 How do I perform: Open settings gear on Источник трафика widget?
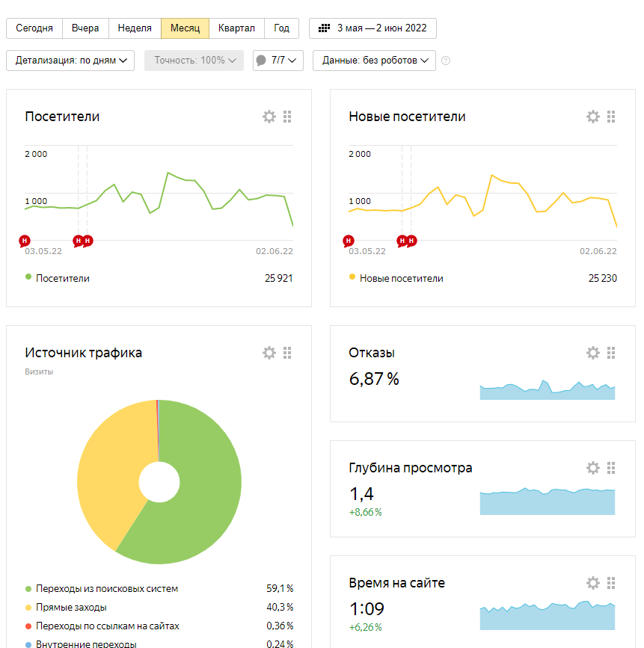point(269,353)
